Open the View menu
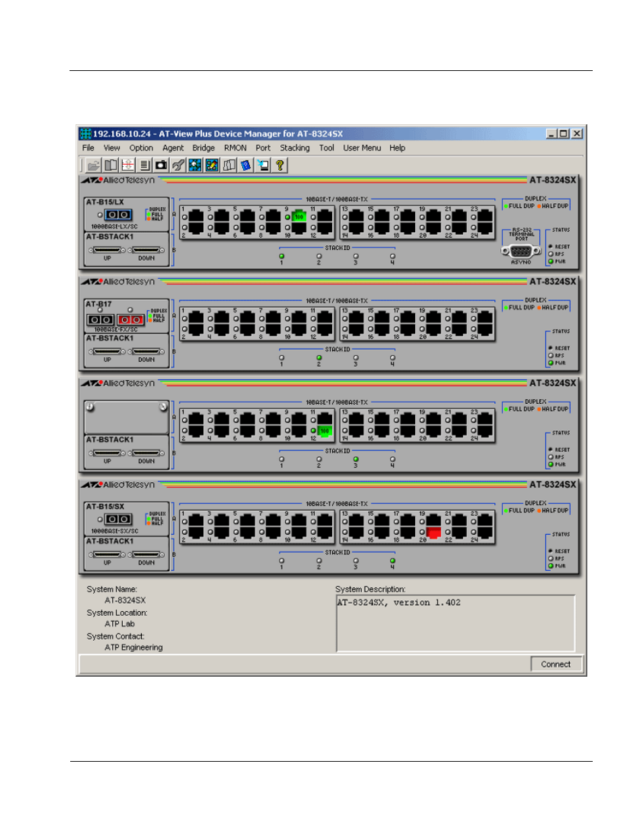The height and width of the screenshot is (834, 644). (111, 148)
